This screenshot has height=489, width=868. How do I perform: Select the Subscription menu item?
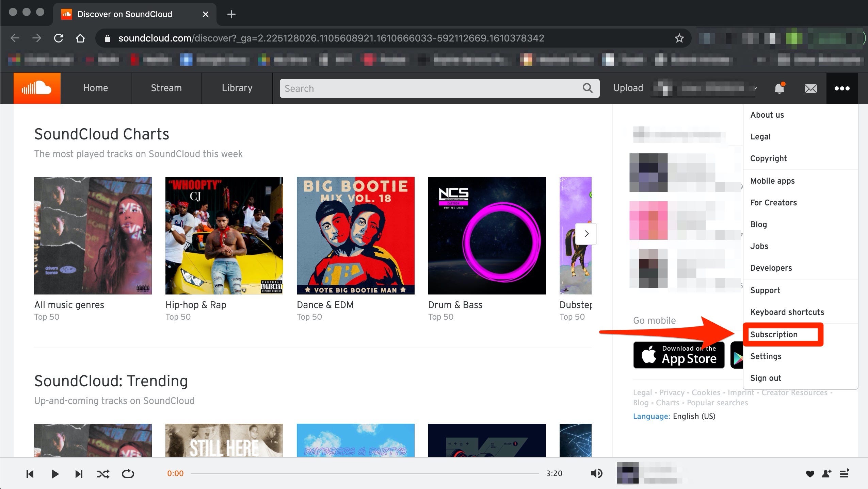[774, 334]
